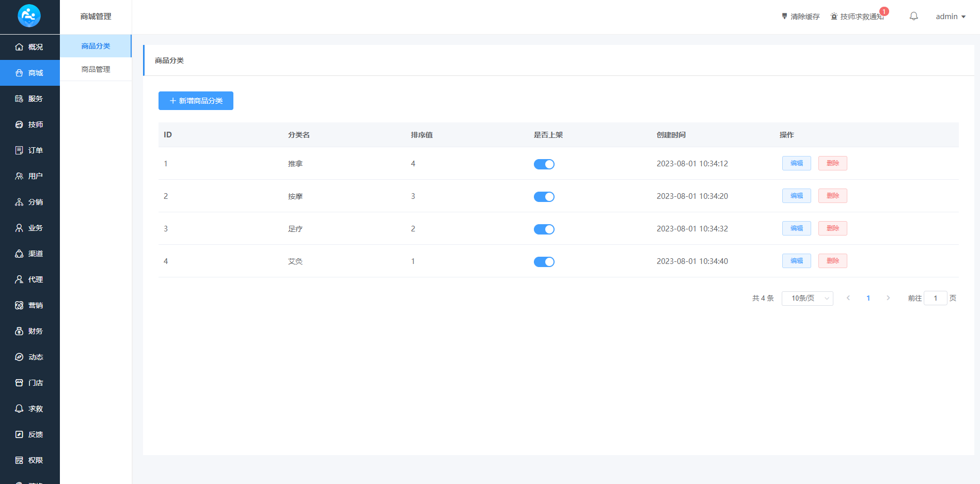Delete the 足疗 category row

click(832, 228)
